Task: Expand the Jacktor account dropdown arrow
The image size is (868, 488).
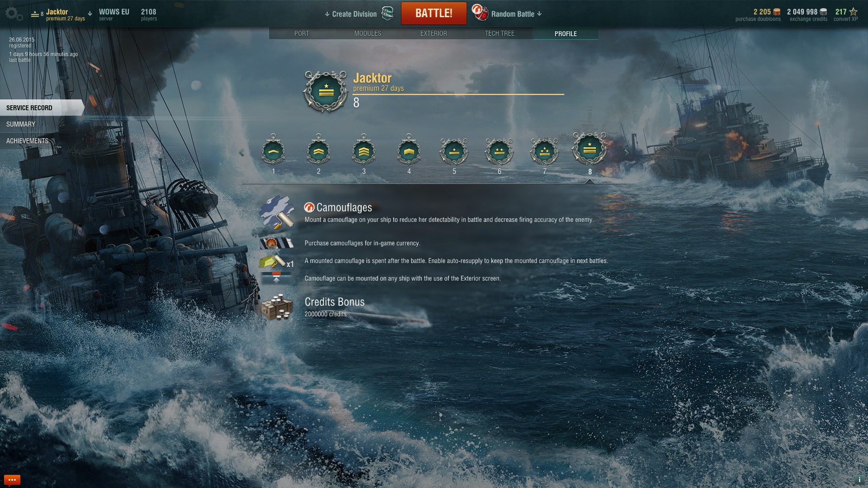Action: coord(90,14)
